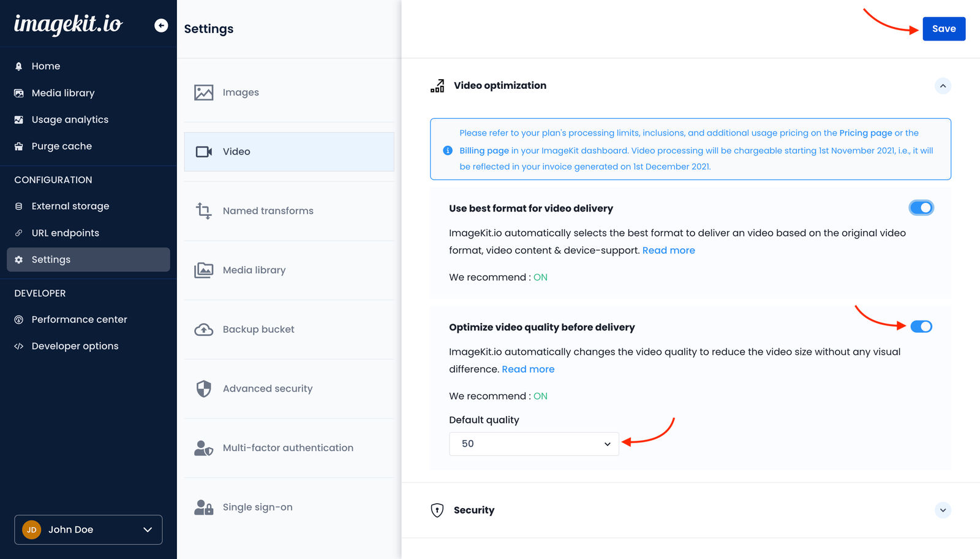Disable Optimize video quality before delivery
Image resolution: width=980 pixels, height=559 pixels.
pyautogui.click(x=921, y=327)
